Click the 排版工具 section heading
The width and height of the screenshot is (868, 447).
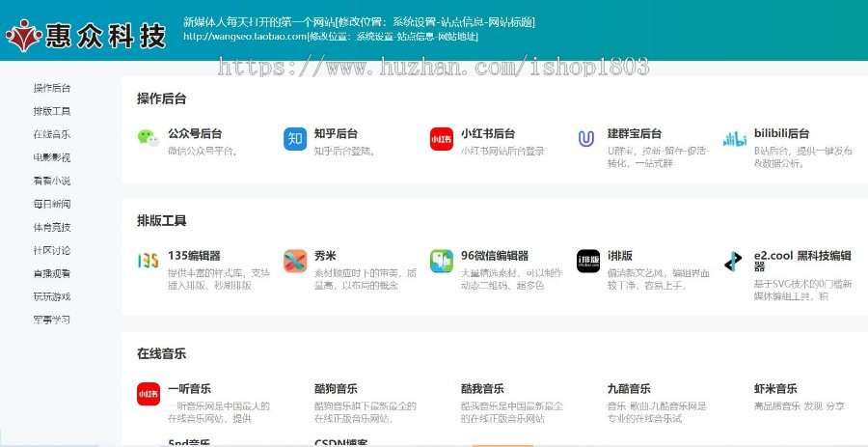[162, 221]
